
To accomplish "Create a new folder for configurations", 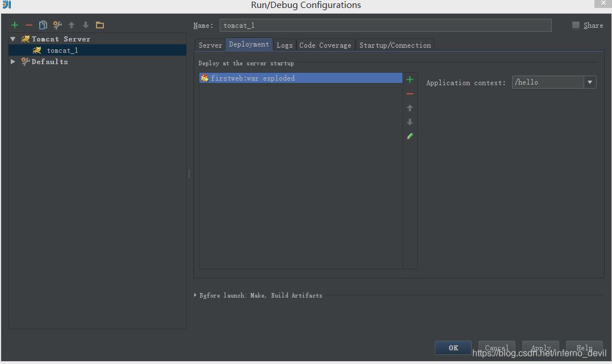I will point(100,25).
